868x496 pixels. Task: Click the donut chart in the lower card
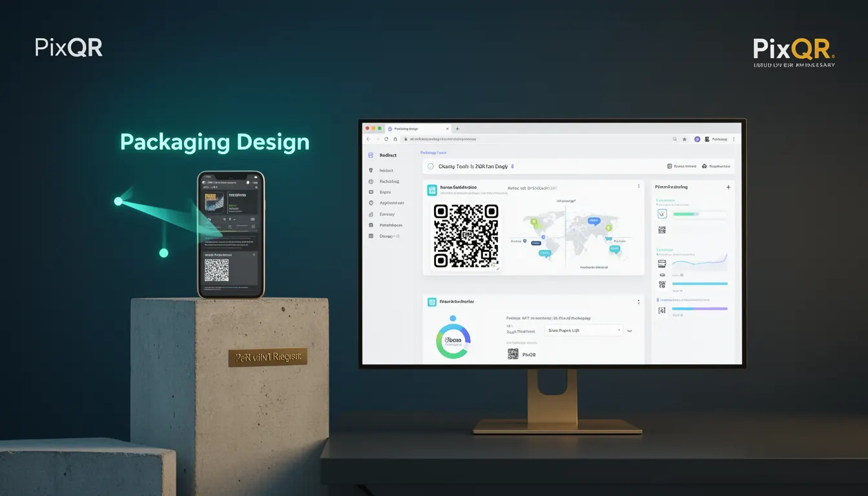click(453, 341)
